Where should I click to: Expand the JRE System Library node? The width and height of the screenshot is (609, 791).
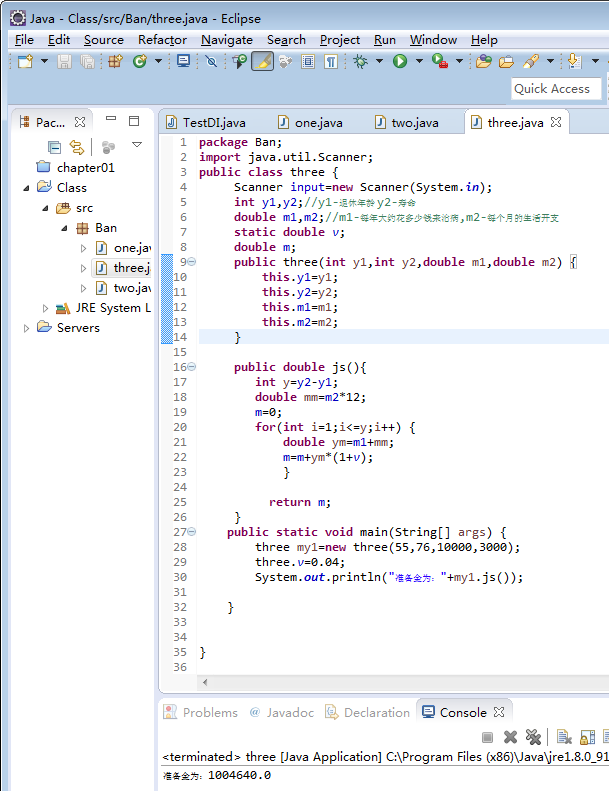pyautogui.click(x=46, y=308)
